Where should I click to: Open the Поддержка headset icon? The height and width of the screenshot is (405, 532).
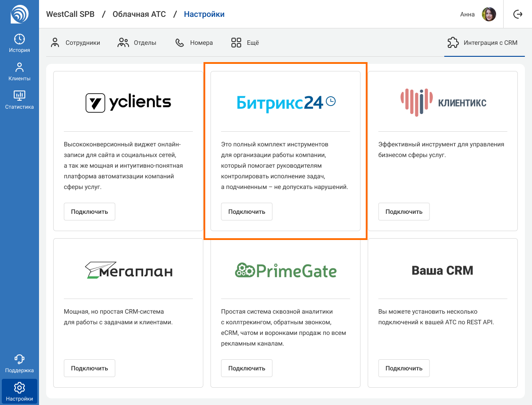pyautogui.click(x=20, y=359)
